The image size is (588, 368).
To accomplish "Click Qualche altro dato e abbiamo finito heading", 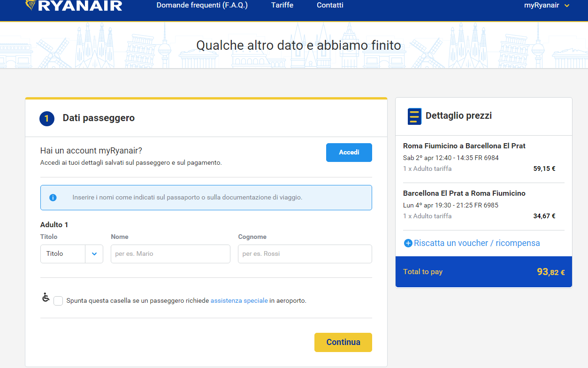I will coord(298,46).
